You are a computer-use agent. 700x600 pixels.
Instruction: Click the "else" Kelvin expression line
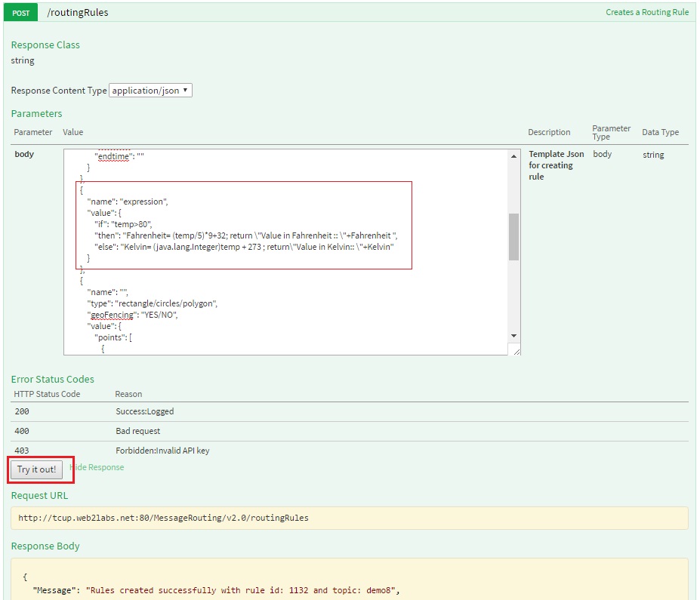click(244, 247)
